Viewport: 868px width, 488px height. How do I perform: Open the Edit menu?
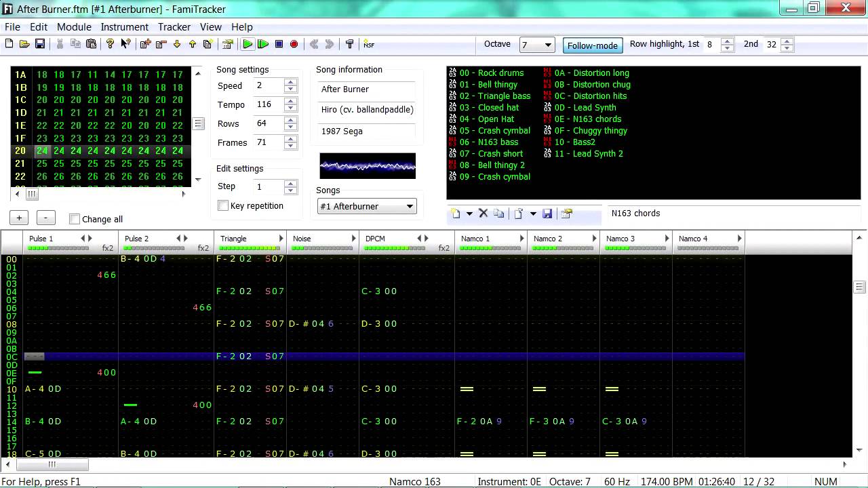pos(39,27)
